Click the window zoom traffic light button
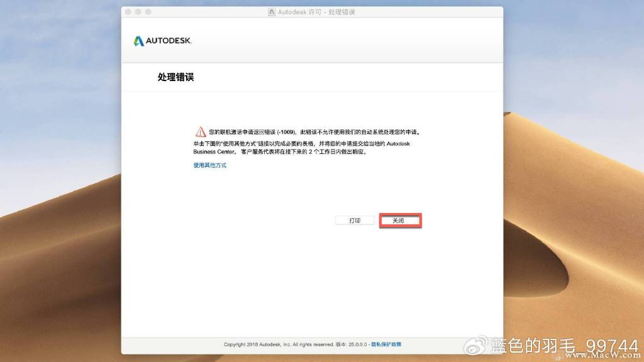The height and width of the screenshot is (362, 644). (148, 12)
